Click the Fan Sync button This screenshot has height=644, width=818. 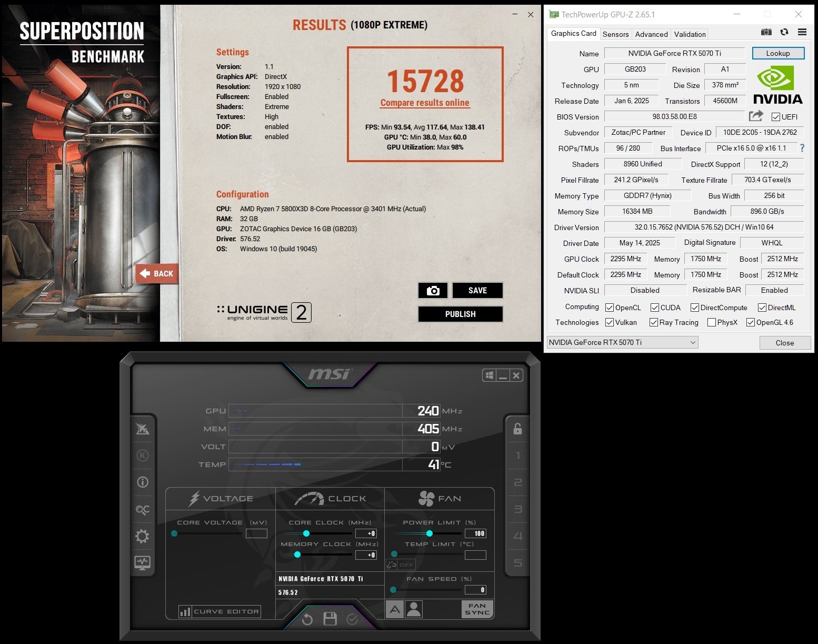477,609
